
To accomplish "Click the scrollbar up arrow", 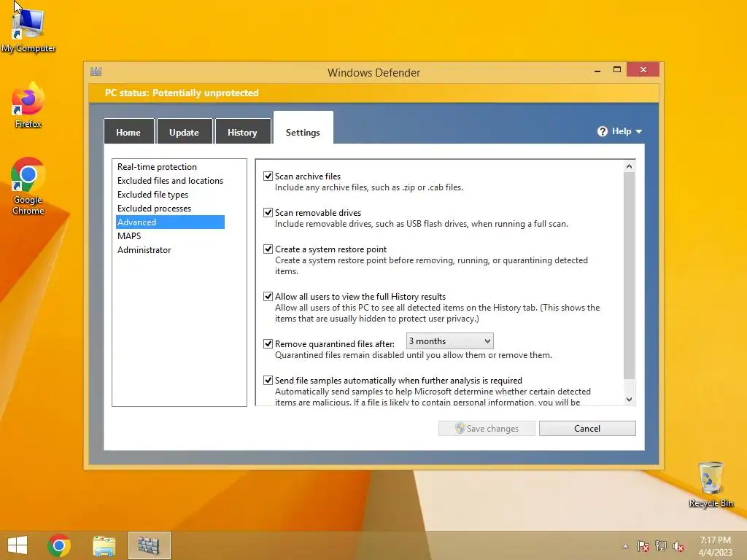I will (x=629, y=166).
